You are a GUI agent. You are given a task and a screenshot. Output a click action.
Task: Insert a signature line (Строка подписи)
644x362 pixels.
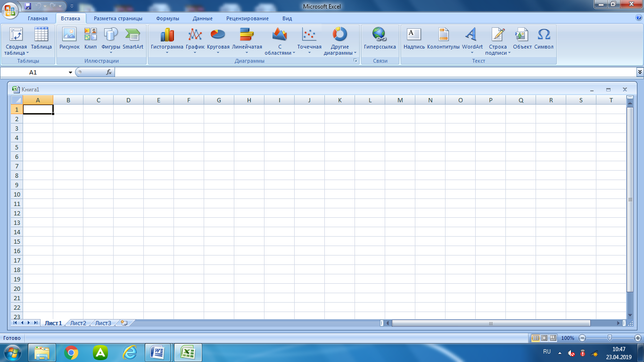[x=498, y=41]
